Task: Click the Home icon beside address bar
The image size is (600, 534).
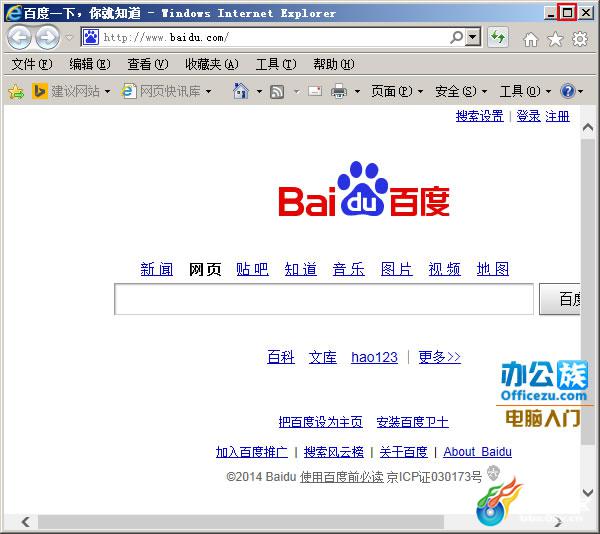Action: point(531,39)
